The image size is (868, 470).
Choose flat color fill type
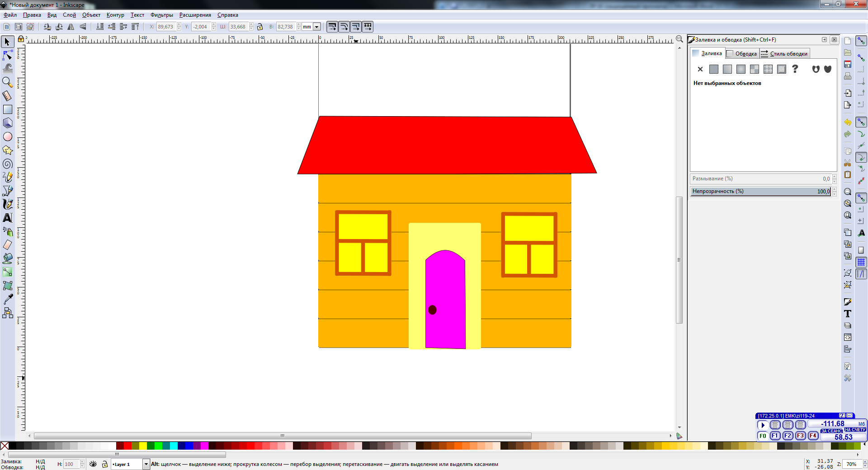click(714, 69)
